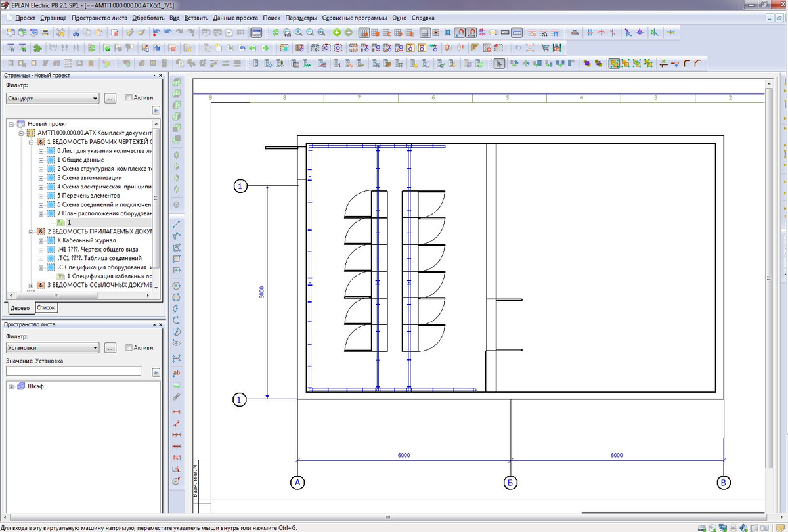Toggle the grid display button
788x532 pixels.
tap(425, 32)
